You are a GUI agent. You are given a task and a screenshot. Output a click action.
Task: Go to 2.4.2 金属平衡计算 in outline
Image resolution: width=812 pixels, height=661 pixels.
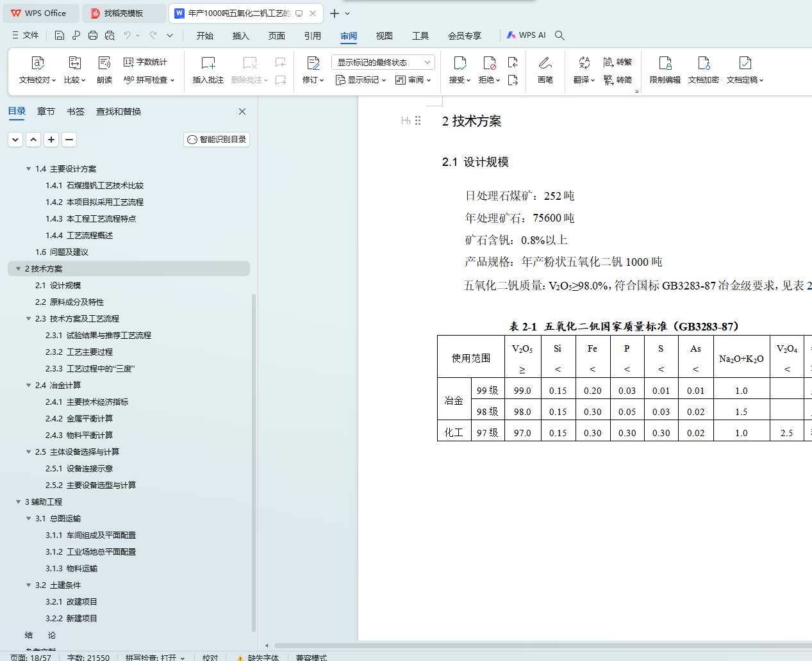(79, 419)
